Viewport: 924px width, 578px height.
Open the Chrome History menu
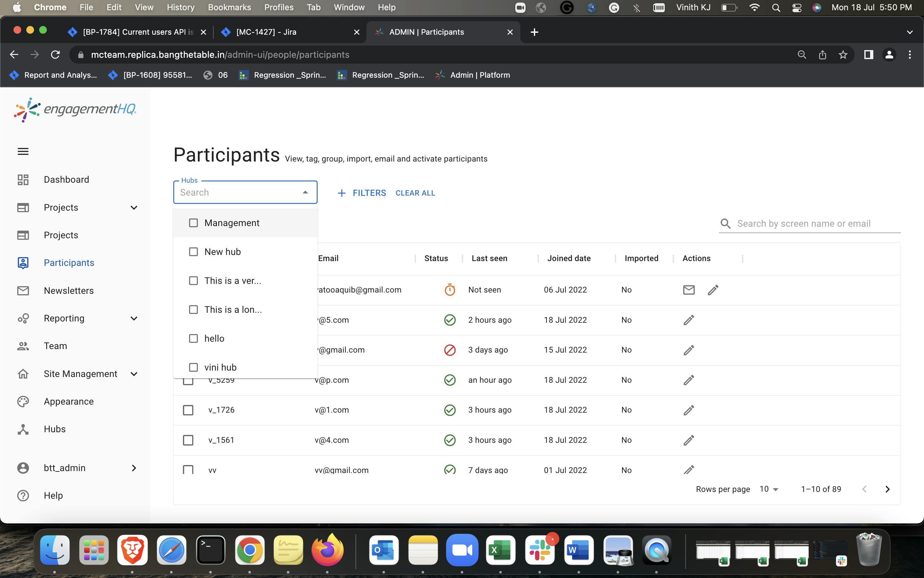[x=180, y=7]
